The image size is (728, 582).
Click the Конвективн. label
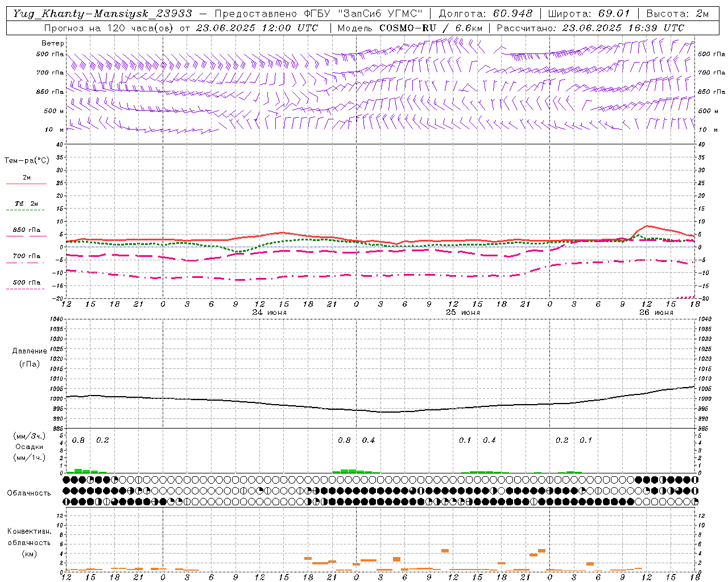[29, 531]
